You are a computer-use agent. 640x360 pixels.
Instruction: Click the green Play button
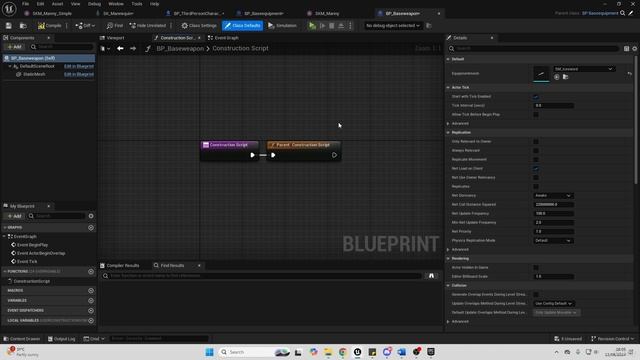tap(312, 25)
